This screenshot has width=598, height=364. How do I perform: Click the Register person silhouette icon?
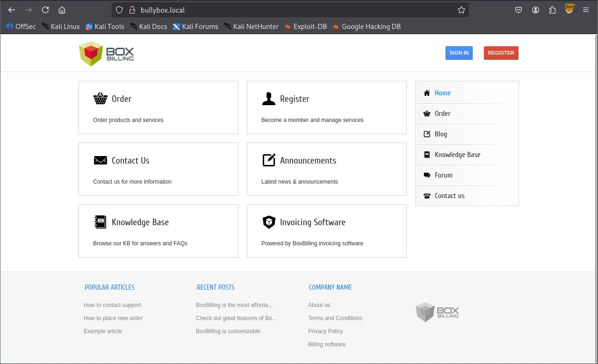click(268, 99)
